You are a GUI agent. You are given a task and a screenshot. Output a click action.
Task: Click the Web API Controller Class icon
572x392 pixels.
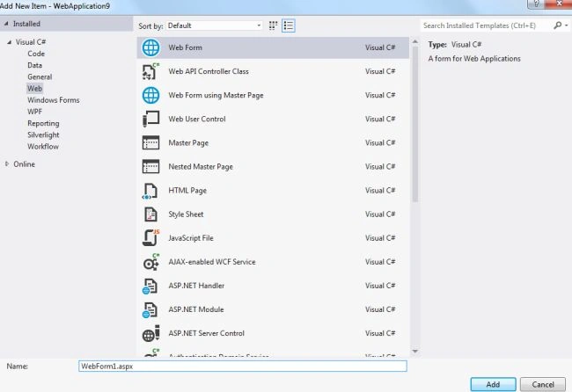pos(150,71)
